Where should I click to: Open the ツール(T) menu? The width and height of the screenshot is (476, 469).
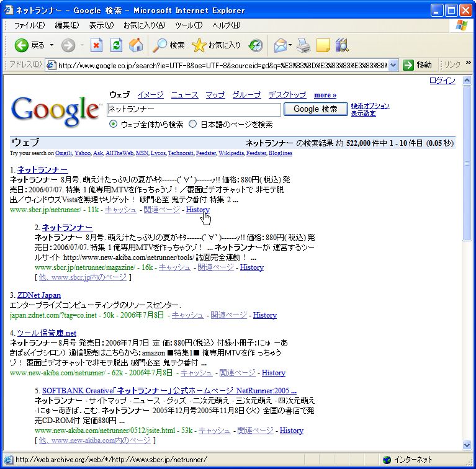click(x=189, y=25)
